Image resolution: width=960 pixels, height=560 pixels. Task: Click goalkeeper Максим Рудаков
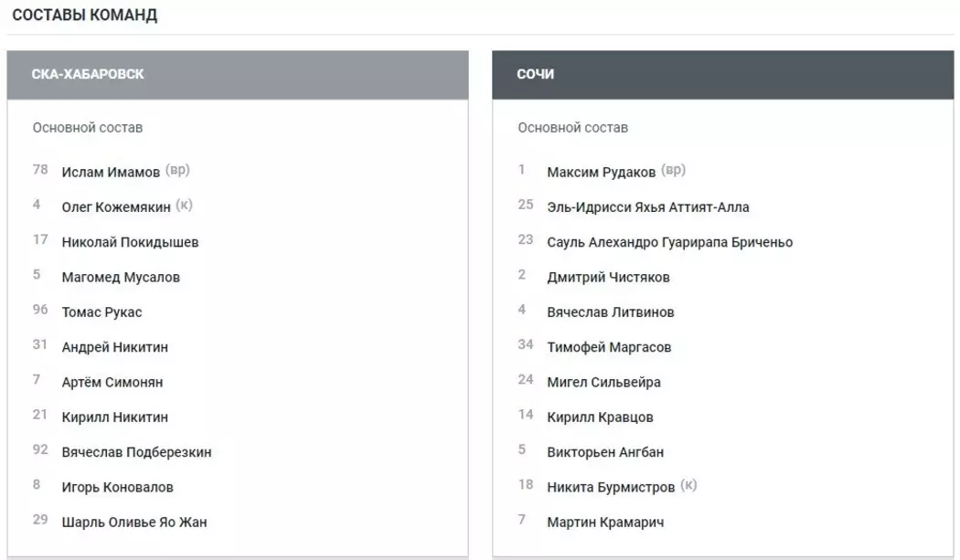[x=601, y=173]
